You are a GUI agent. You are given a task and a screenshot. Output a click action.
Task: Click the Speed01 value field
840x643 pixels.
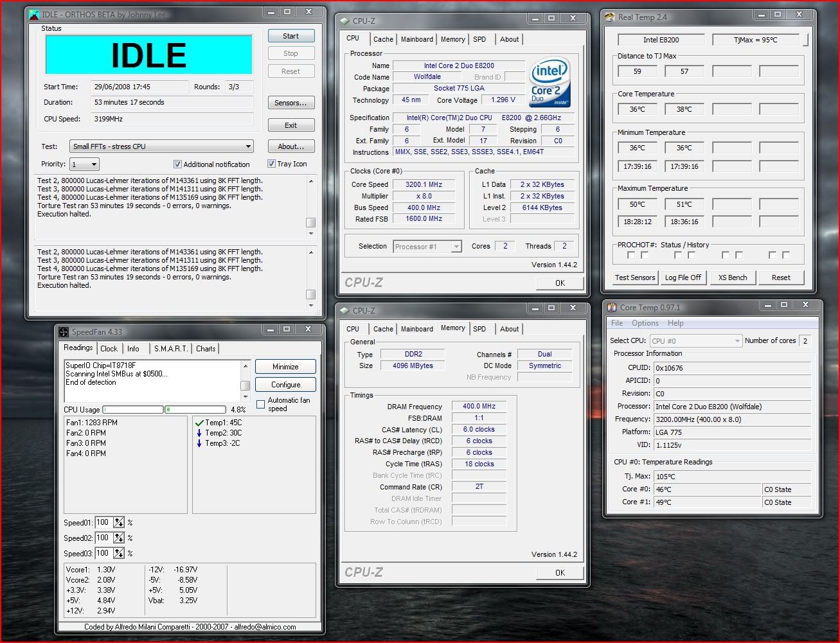coord(104,523)
